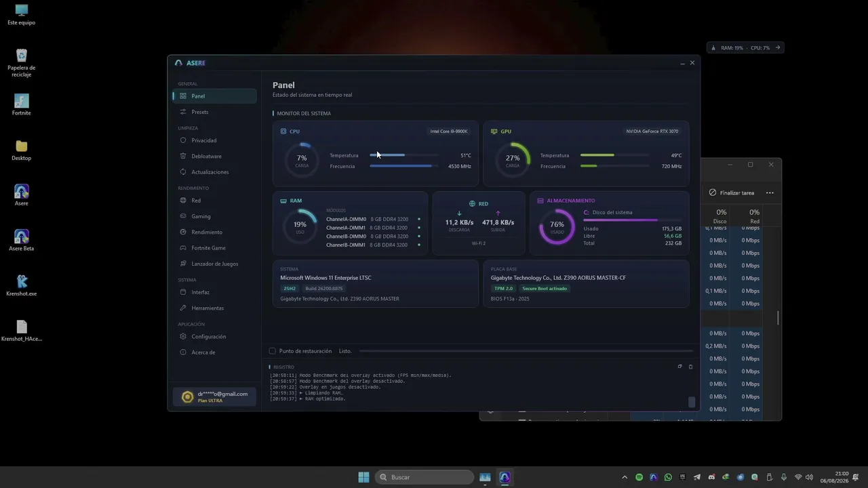
Task: Click the CPU chip icon in monitor card
Action: [283, 131]
